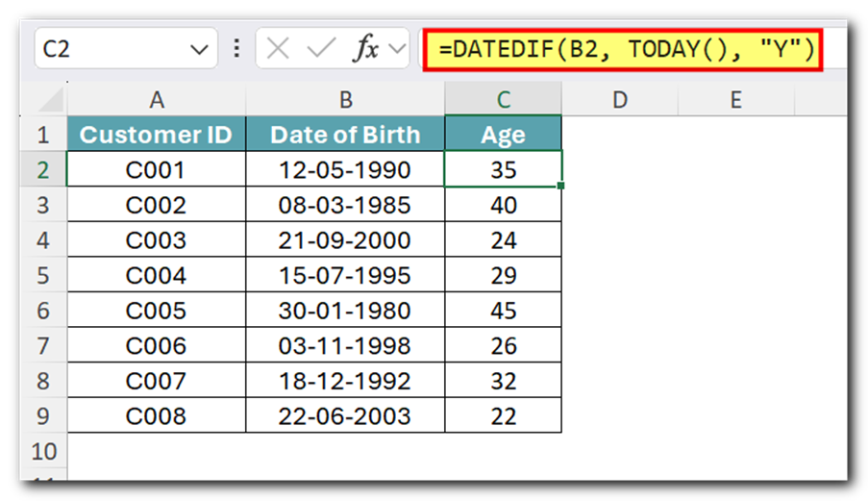Select the age cell showing 40
The height and width of the screenshot is (501, 868).
[x=503, y=205]
